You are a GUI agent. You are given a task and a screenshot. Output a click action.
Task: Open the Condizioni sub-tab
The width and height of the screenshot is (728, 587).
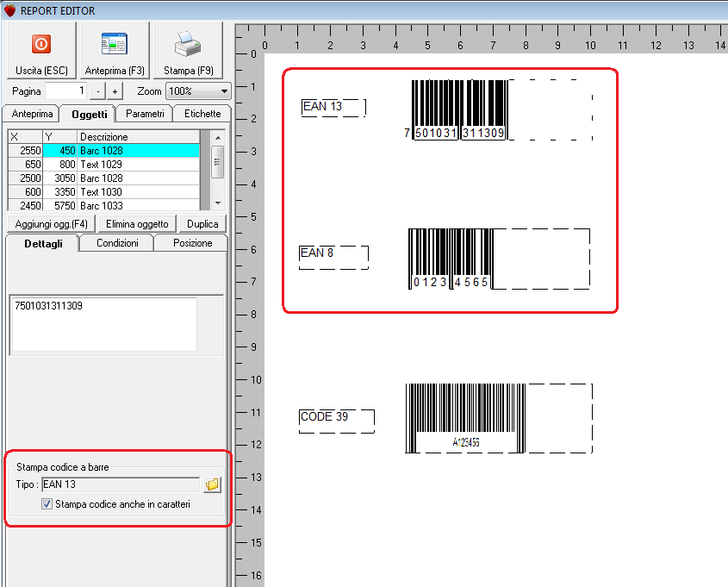tap(117, 243)
